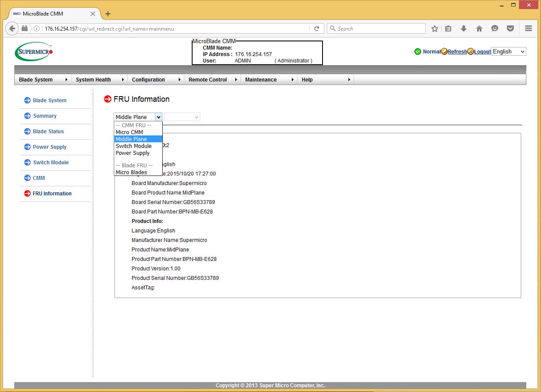Click the Board Part Number:BPN-MB-E628 text
541x392 pixels.
point(172,212)
